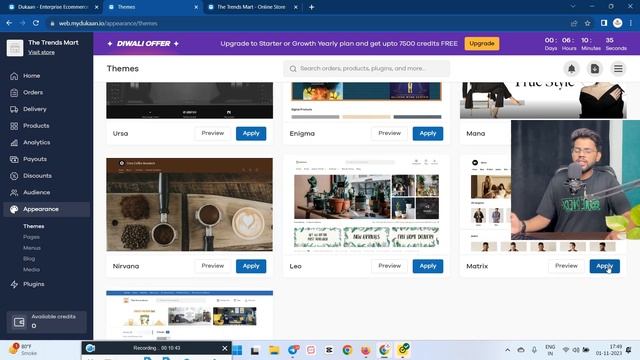Preview the Matrix theme

(566, 266)
